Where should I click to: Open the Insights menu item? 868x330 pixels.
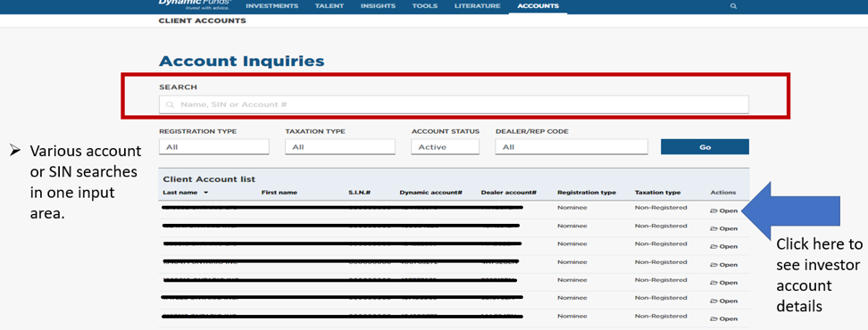378,6
